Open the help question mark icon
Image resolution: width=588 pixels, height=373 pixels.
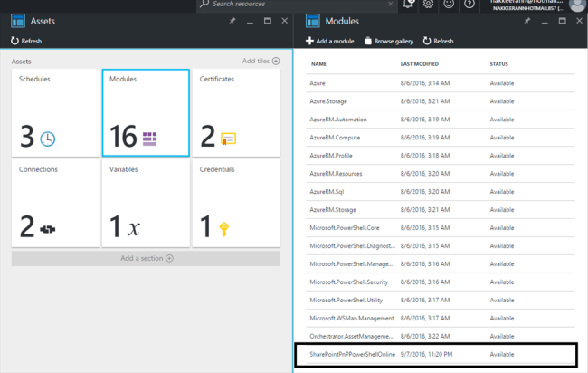click(469, 5)
